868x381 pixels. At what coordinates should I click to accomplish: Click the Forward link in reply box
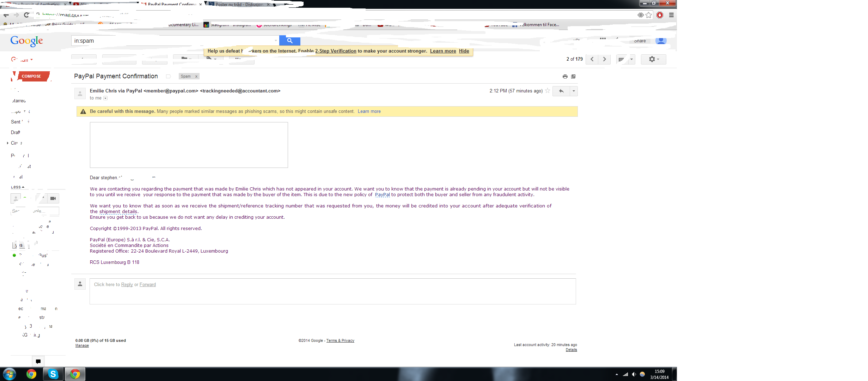147,285
